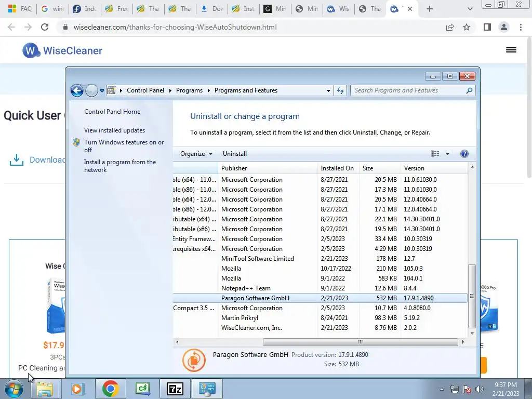The height and width of the screenshot is (399, 532).
Task: Select Notepad++ Team row
Action: coord(320,288)
